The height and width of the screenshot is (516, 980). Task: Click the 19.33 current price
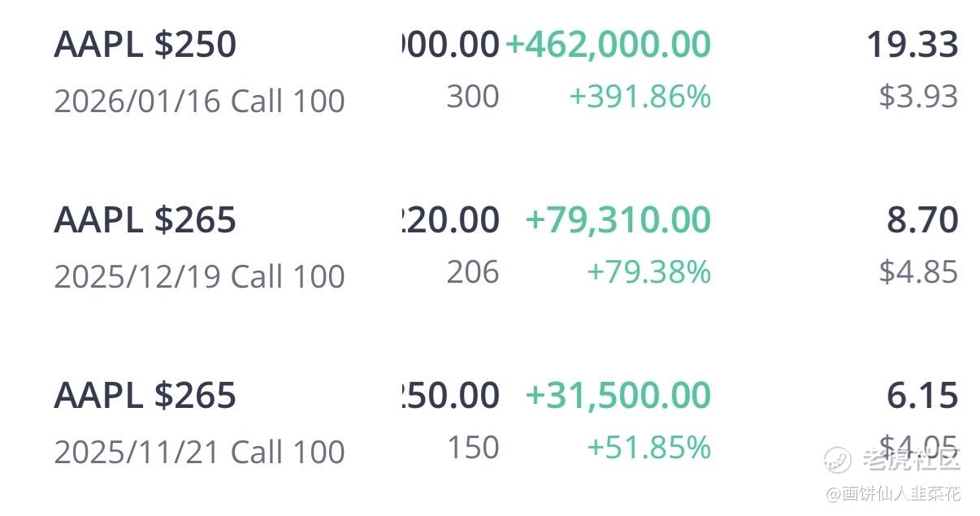[912, 44]
